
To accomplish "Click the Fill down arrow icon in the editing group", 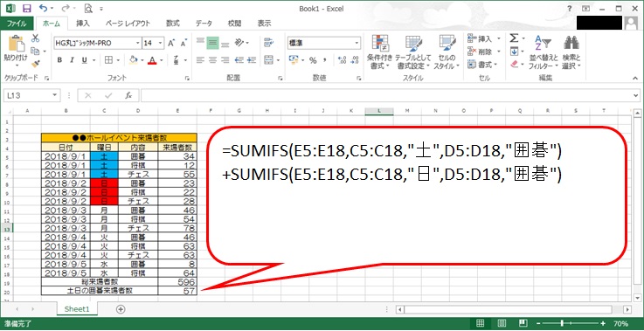I will coord(514,52).
